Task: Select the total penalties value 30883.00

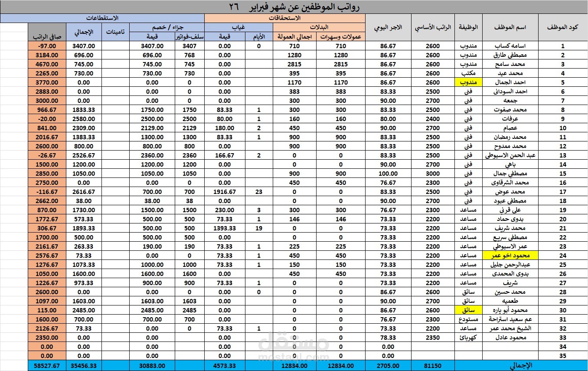Action: tap(152, 366)
